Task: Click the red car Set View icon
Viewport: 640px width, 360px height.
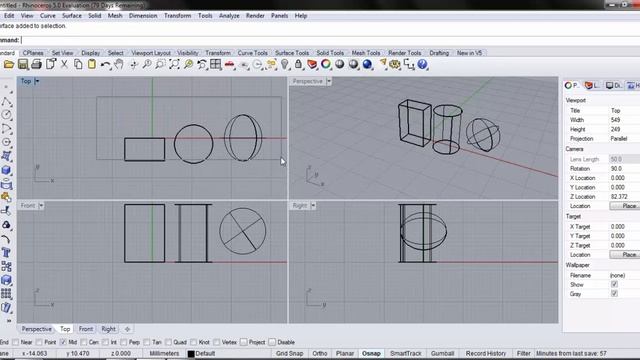Action: (x=230, y=64)
